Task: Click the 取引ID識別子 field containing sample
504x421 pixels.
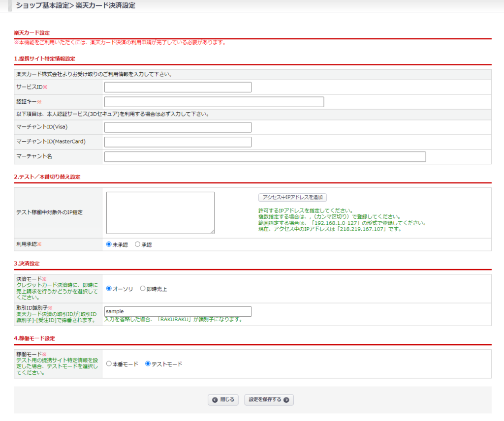Action: 178,311
